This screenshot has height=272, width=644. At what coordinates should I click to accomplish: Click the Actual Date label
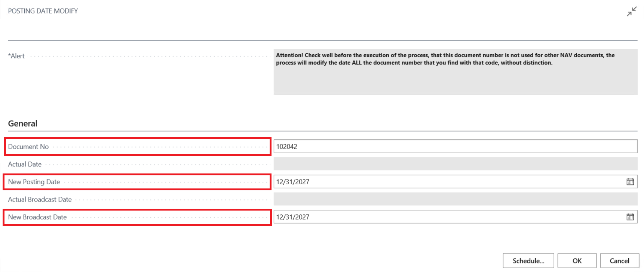25,164
